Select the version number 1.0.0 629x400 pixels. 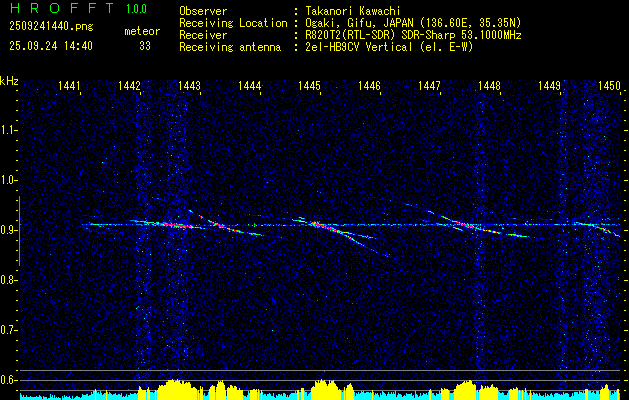click(136, 8)
